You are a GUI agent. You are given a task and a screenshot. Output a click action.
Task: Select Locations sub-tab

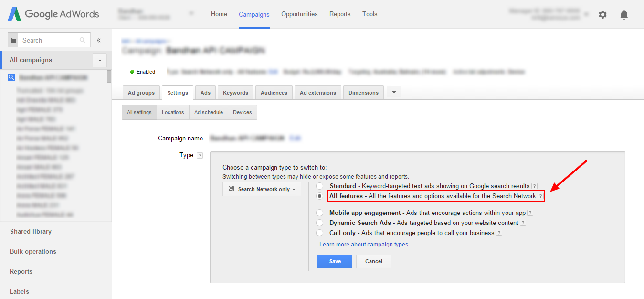coord(173,112)
